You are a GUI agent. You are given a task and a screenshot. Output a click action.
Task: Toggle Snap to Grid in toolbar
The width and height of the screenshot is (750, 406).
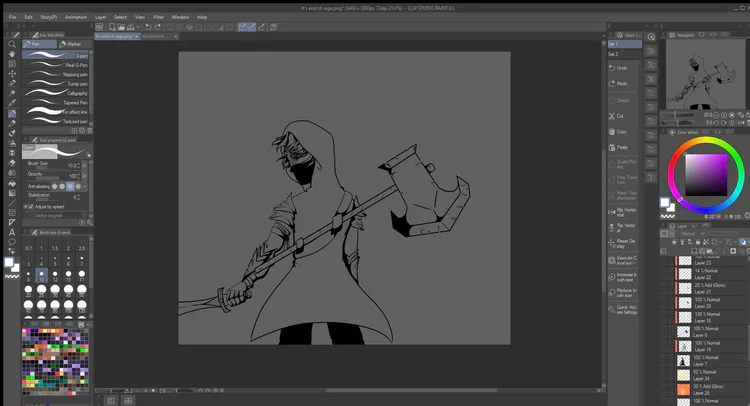click(x=262, y=27)
